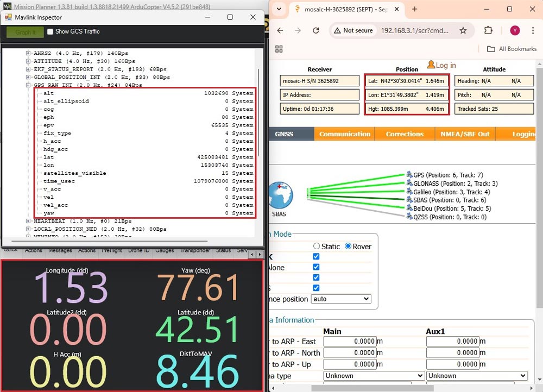
Task: Click the BeiDou satellite icon
Action: (409, 208)
